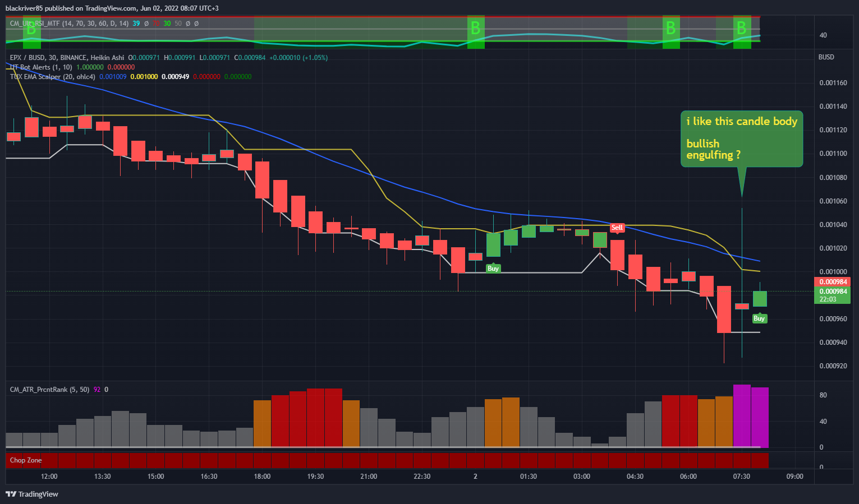This screenshot has width=859, height=504.
Task: Click the Buy marker under the 07:30 candles
Action: [759, 318]
